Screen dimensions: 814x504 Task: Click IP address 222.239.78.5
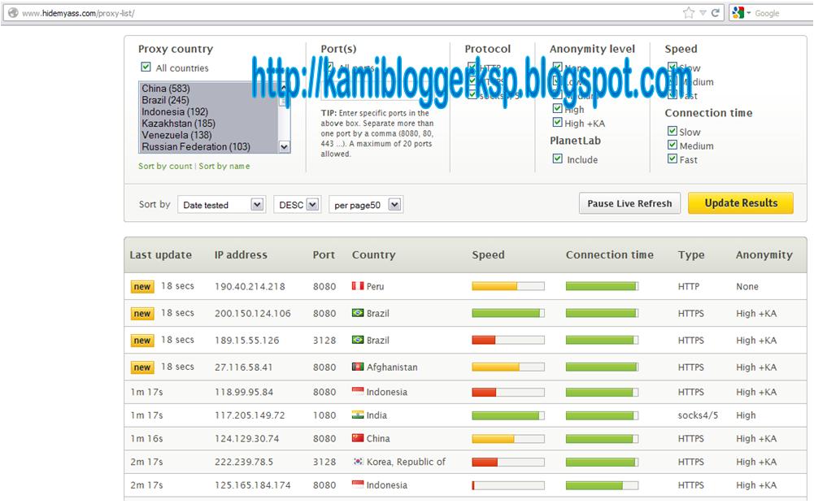(x=244, y=462)
